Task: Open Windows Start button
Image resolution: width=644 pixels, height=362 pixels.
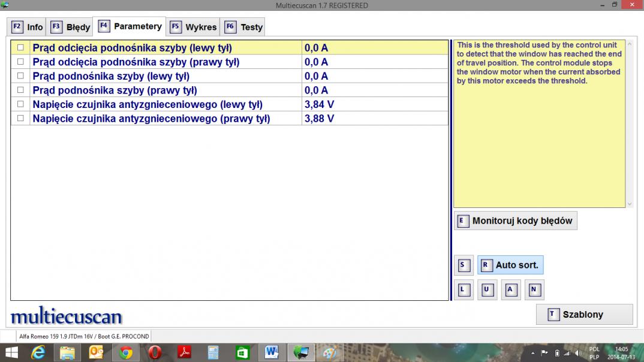Action: pos(11,352)
